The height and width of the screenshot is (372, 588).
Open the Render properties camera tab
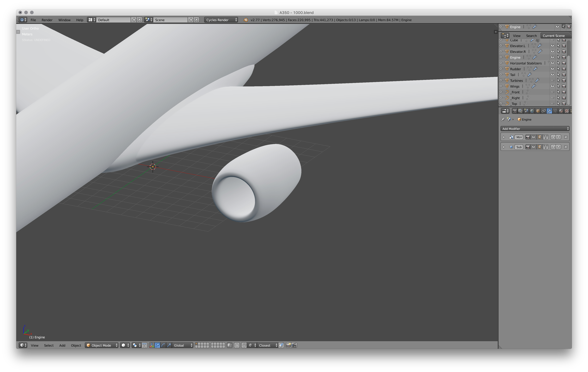515,111
